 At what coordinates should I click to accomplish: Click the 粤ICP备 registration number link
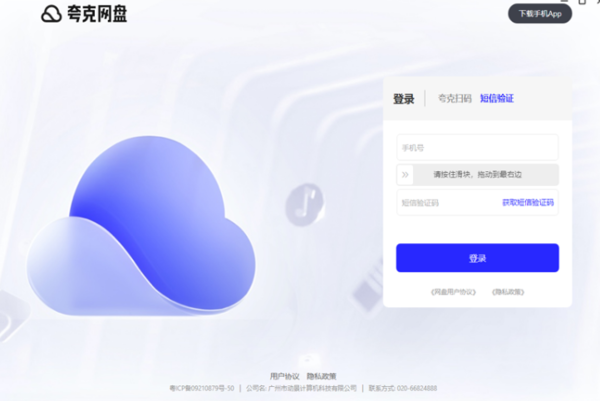pyautogui.click(x=202, y=388)
